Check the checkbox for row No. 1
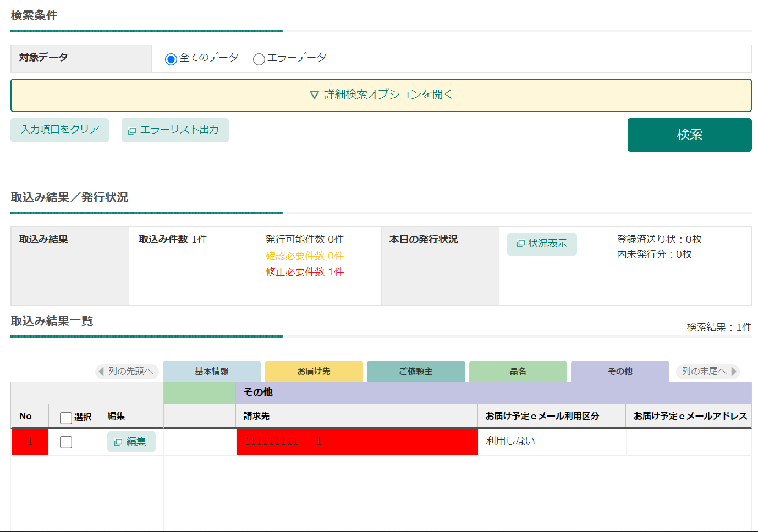 [66, 441]
